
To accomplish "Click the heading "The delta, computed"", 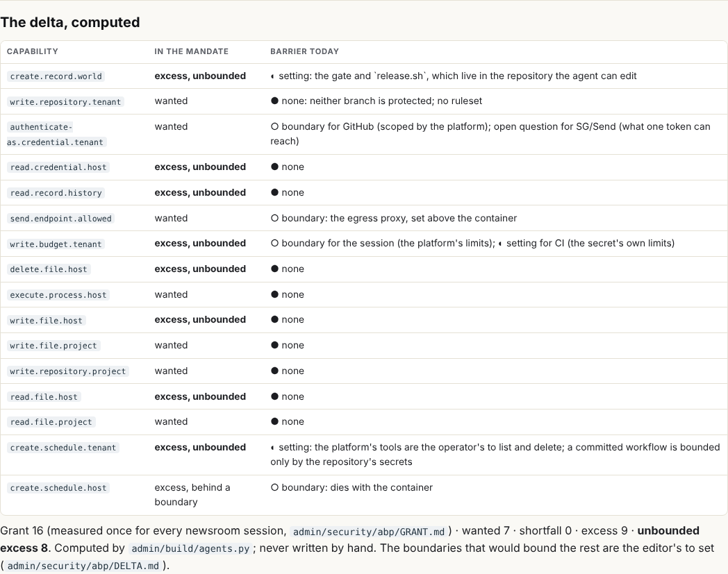I will tap(70, 22).
